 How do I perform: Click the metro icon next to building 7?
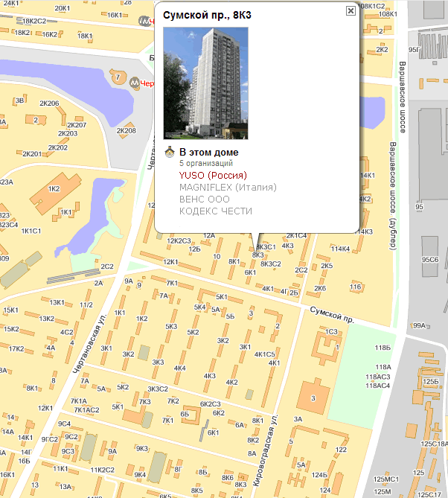135,83
